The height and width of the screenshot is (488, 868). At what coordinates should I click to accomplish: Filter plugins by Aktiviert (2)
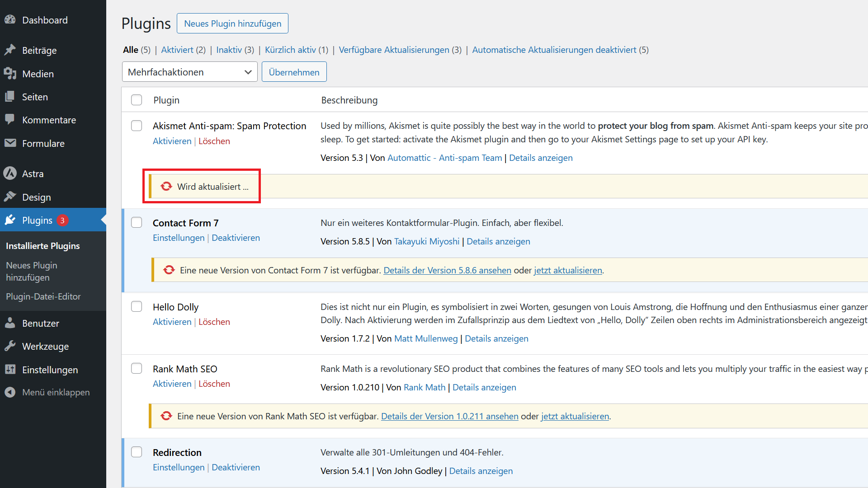[x=183, y=50]
